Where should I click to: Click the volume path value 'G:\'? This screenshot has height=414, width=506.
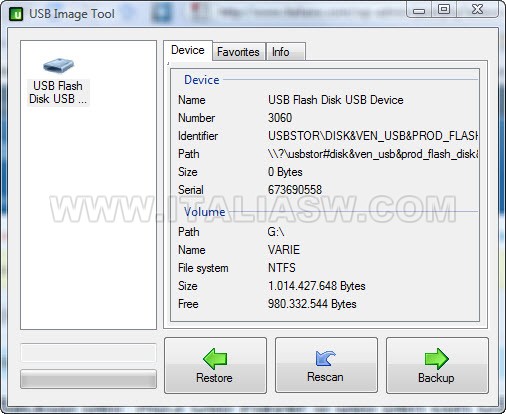(x=276, y=232)
